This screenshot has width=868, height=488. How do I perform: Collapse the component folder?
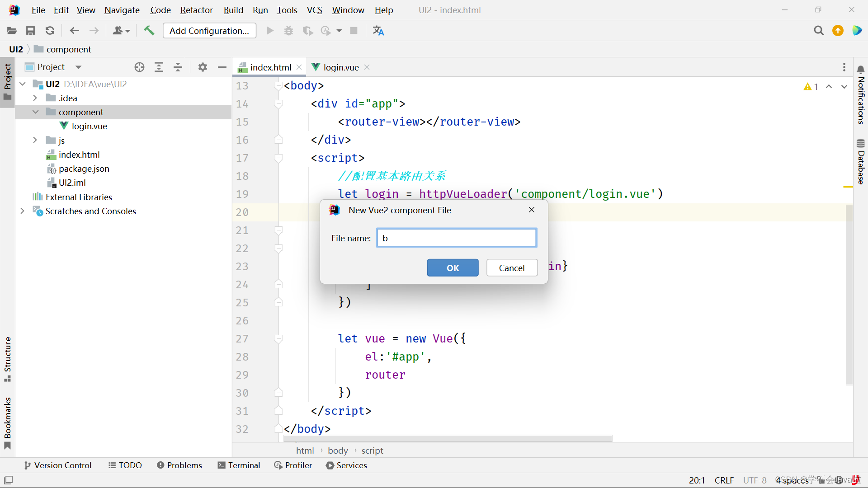[35, 112]
